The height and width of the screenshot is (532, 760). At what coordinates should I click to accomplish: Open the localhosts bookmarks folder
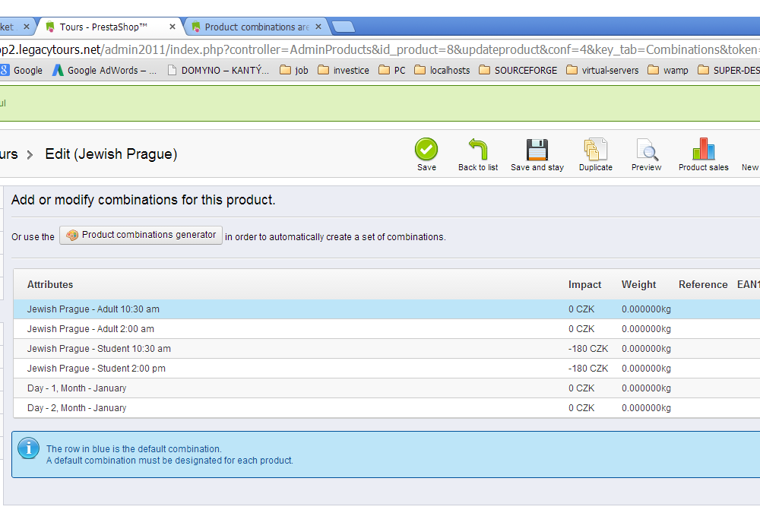(x=442, y=70)
